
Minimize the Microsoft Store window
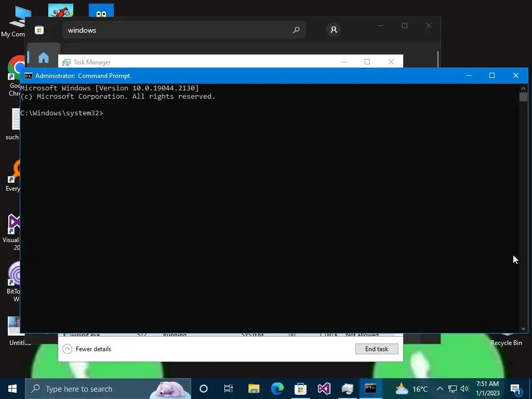point(381,26)
